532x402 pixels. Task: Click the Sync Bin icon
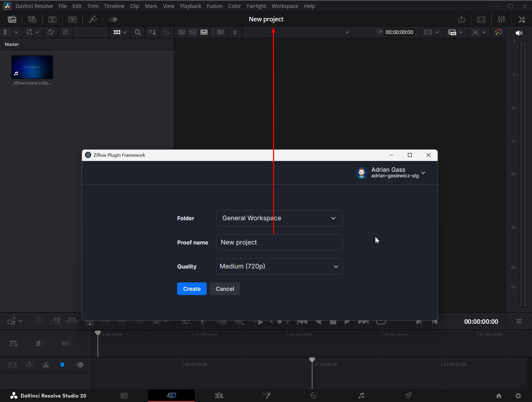click(x=32, y=19)
